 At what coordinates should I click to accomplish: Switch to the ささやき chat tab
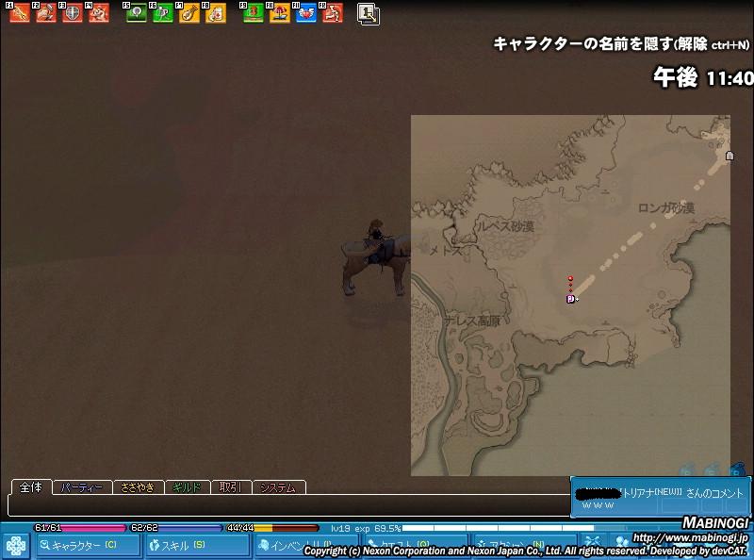(138, 487)
